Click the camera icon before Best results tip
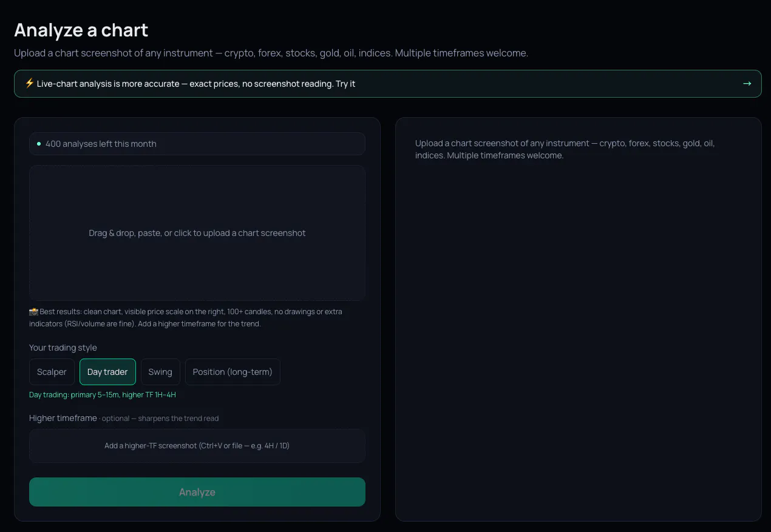Viewport: 771px width, 532px height. tap(33, 312)
